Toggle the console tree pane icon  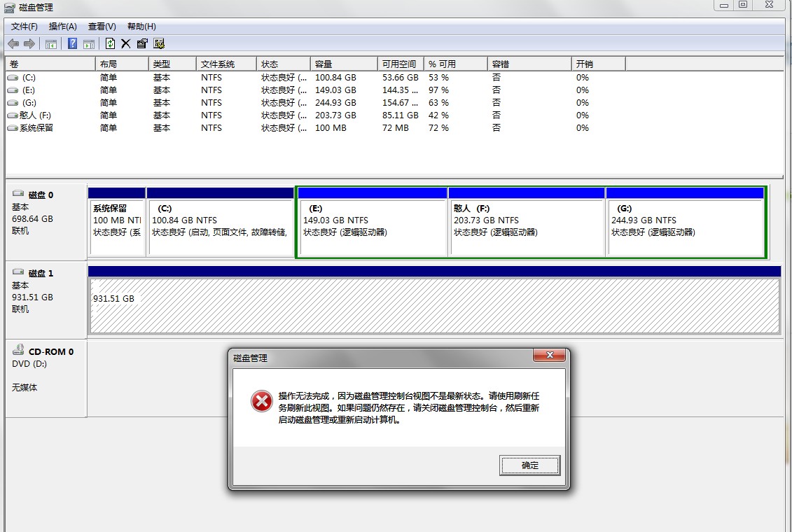click(x=51, y=44)
